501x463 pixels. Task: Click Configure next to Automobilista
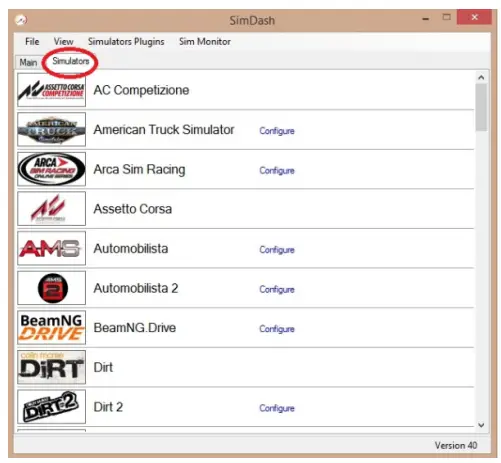[x=277, y=250]
